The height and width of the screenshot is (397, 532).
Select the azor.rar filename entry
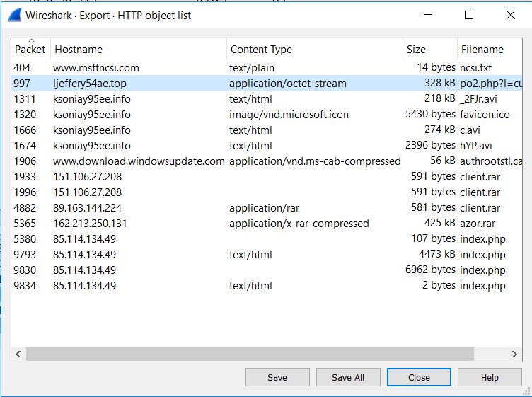click(478, 224)
